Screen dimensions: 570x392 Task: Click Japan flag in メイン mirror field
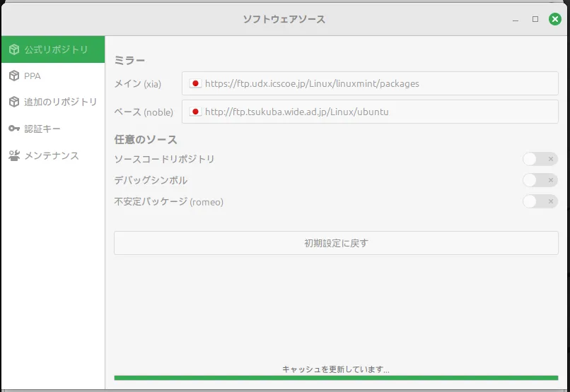coord(196,83)
